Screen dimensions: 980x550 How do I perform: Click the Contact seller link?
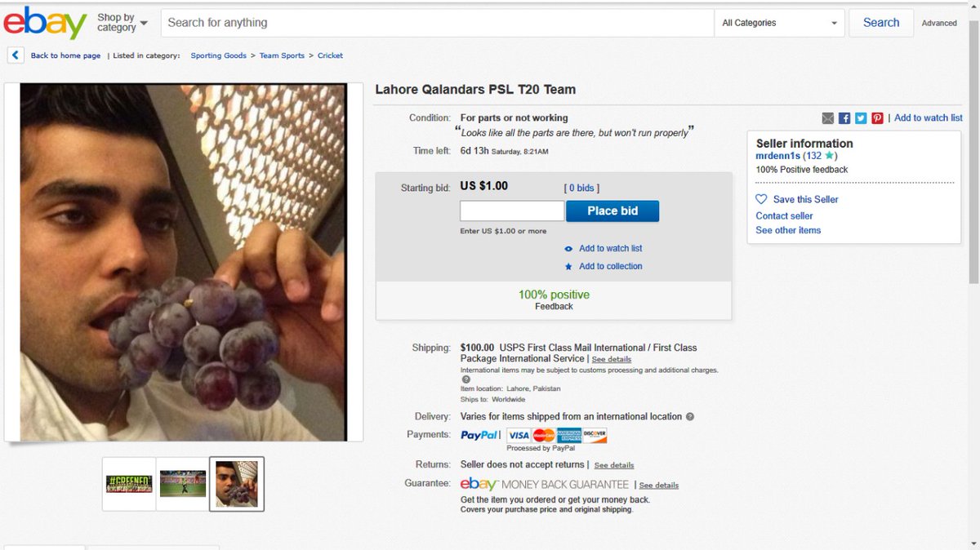coord(784,216)
